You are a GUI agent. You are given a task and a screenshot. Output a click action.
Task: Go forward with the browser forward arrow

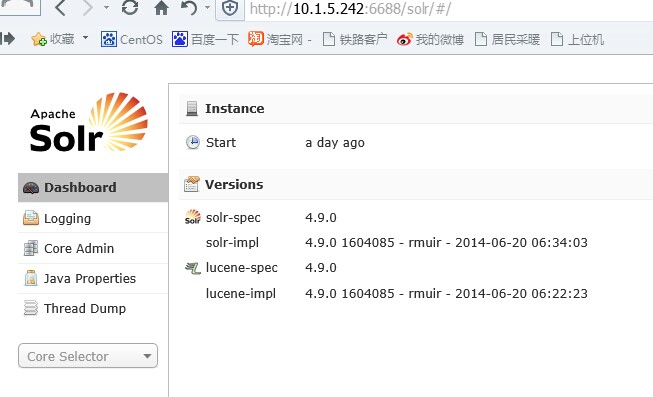[87, 8]
